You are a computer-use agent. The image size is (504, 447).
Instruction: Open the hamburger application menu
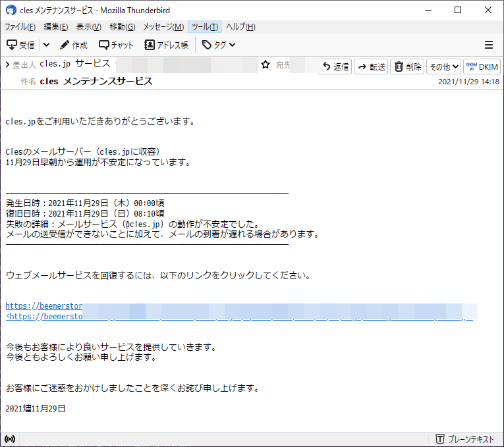point(489,45)
